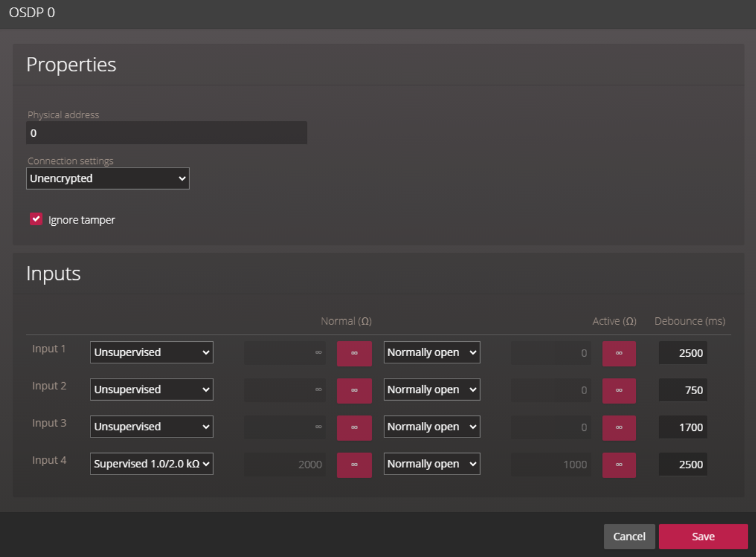
Task: Open the Supervised 1.0/2.0 kΩ dropdown for Input 4
Action: tap(151, 464)
